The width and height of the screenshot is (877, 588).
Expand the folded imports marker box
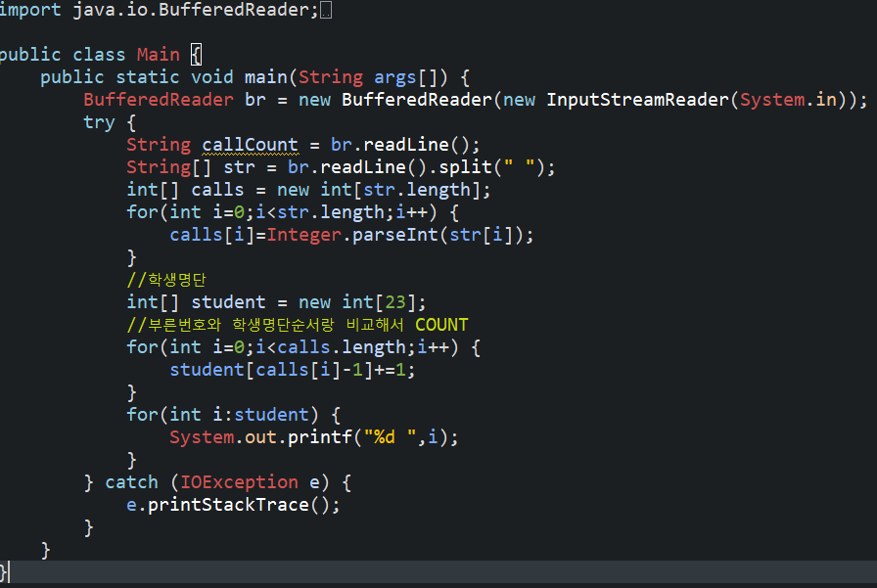pos(326,10)
